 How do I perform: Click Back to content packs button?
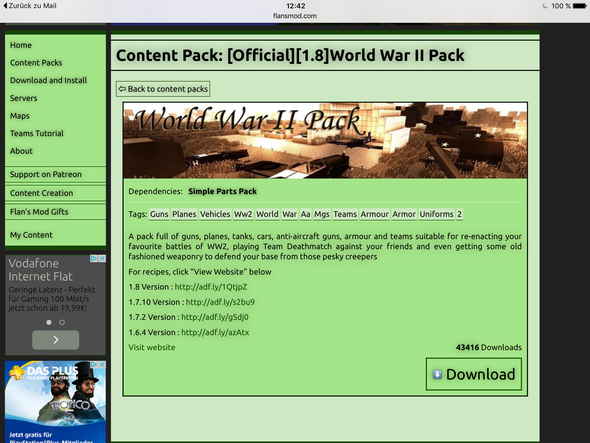pyautogui.click(x=163, y=89)
